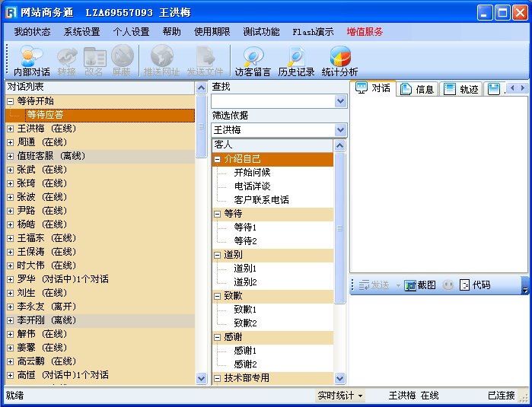Expand 罗华 (对话中) conversation node
532x407 pixels.
click(x=11, y=279)
